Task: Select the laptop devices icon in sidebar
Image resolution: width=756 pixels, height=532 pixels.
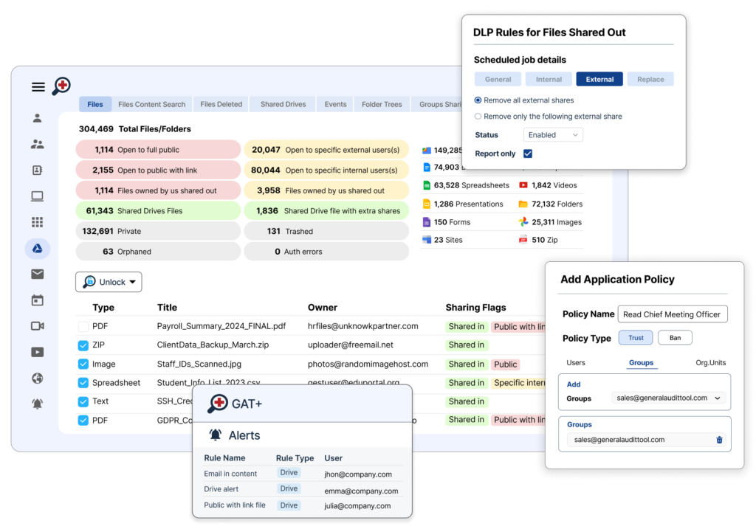Action: coord(38,196)
